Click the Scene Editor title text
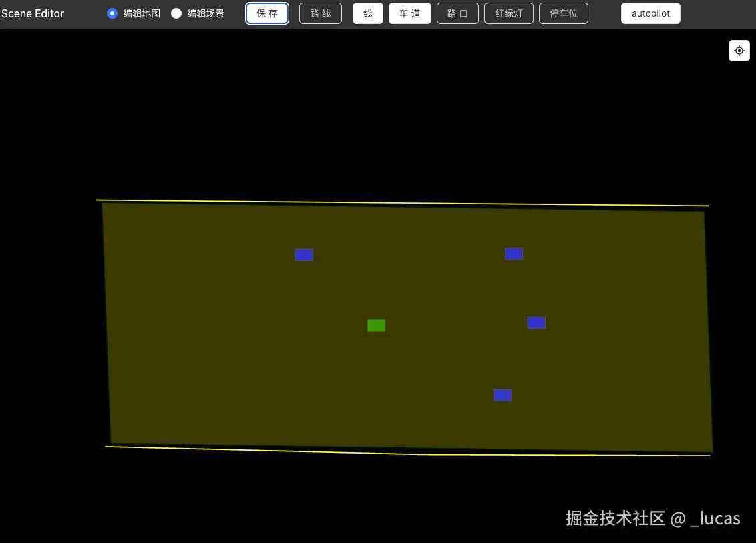This screenshot has height=543, width=756. tap(33, 13)
